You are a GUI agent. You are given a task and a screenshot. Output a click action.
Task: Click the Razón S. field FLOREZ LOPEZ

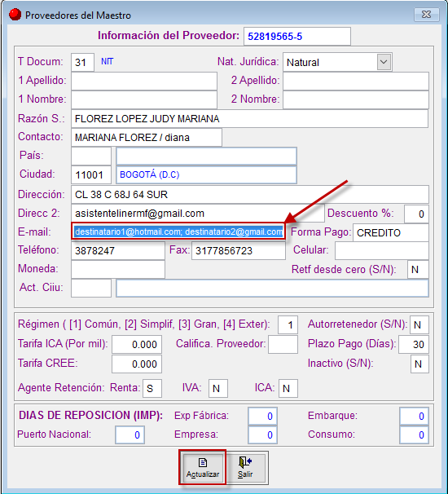click(249, 119)
